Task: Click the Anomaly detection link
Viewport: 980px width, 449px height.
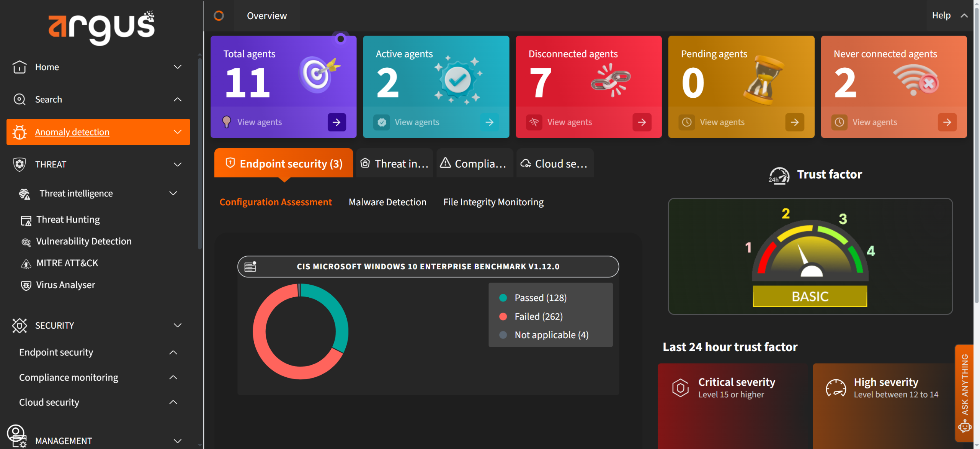Action: coord(72,132)
